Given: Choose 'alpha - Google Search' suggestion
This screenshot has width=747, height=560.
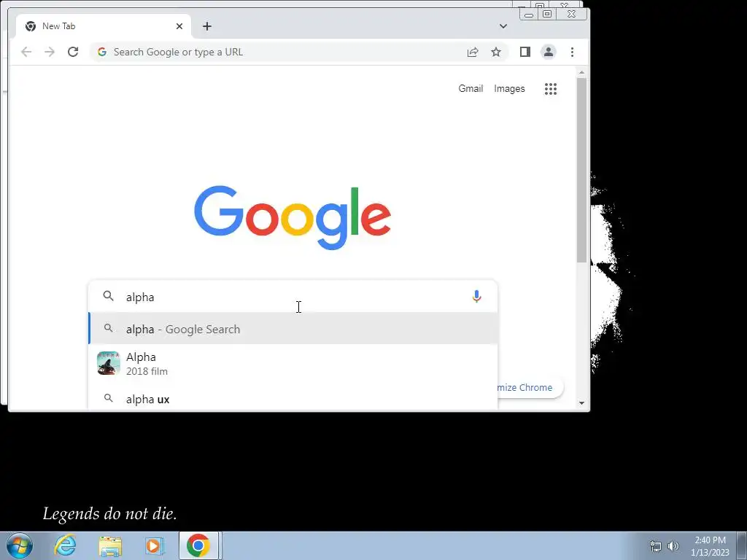Looking at the screenshot, I should point(293,329).
